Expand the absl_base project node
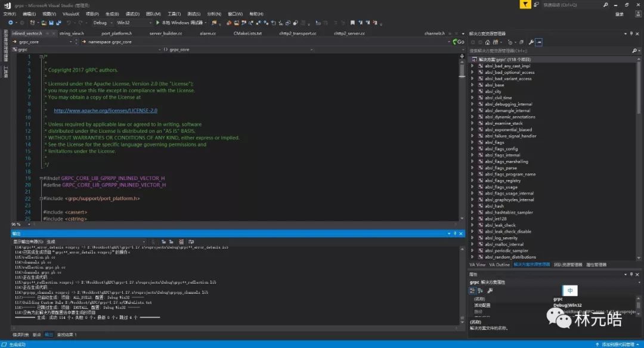 (x=472, y=85)
